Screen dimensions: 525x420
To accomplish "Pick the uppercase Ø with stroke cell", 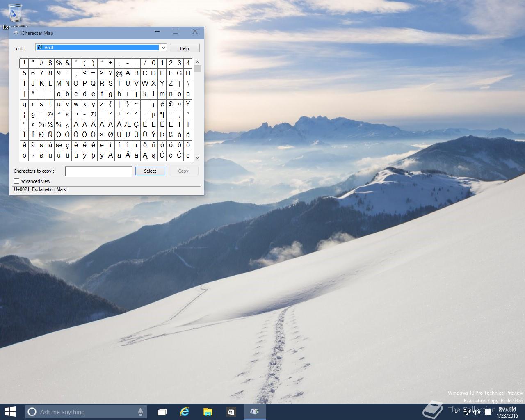I will point(110,135).
